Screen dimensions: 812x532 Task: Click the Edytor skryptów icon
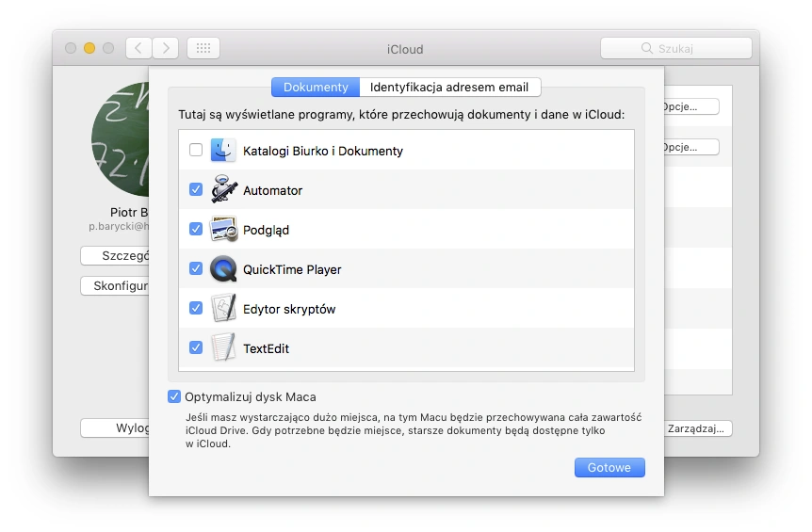click(223, 309)
